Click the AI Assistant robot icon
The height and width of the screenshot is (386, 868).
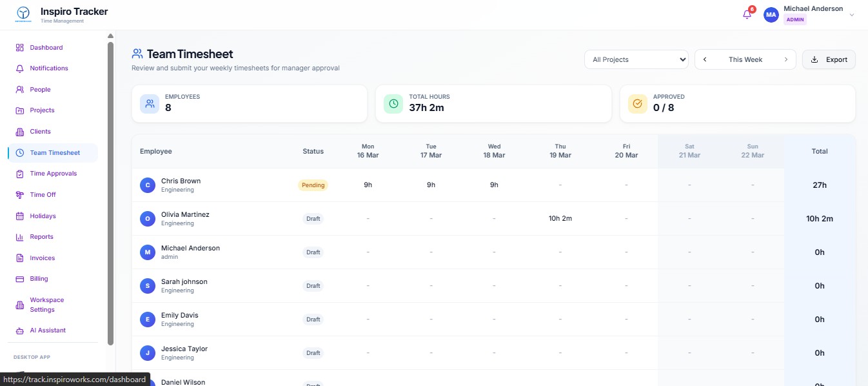point(19,330)
